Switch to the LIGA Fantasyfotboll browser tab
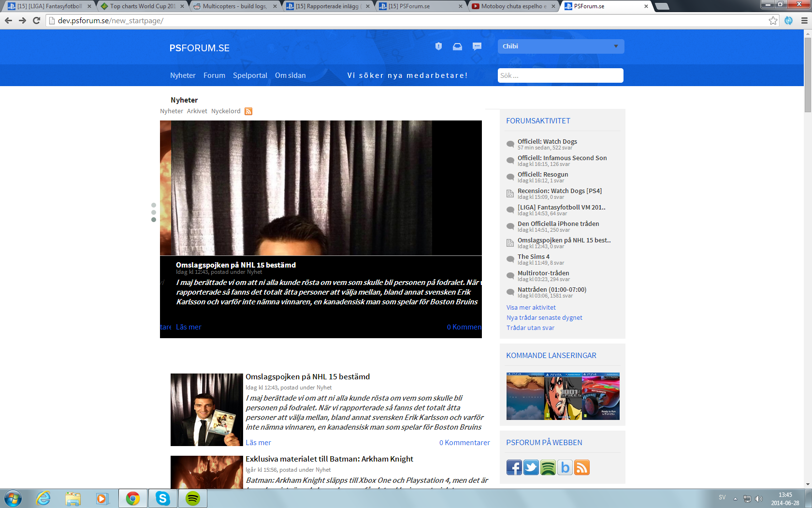Image resolution: width=812 pixels, height=508 pixels. 49,6
